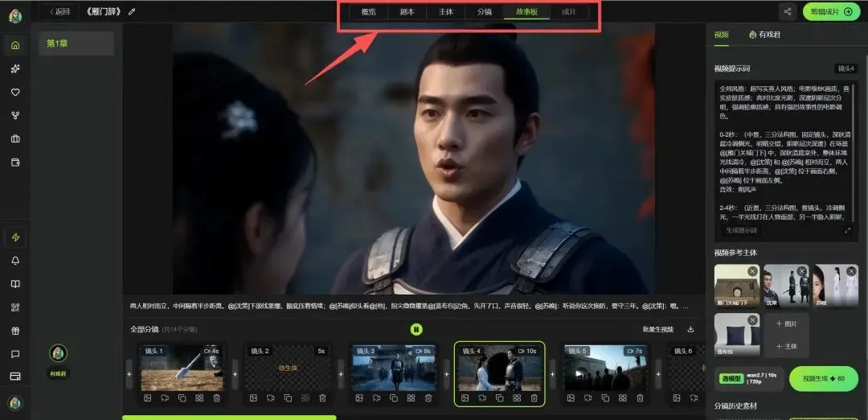Viewport: 868px width, 420px height.
Task: Switch to the 主体 tab
Action: point(445,11)
